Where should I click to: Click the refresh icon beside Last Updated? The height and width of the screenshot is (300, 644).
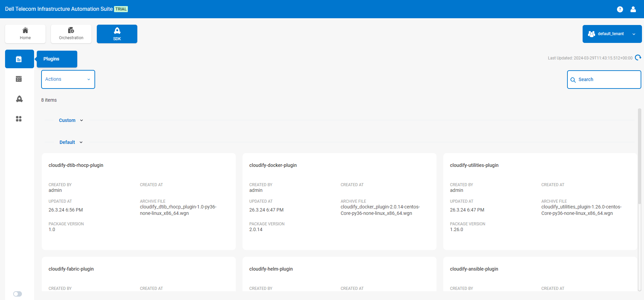click(638, 58)
